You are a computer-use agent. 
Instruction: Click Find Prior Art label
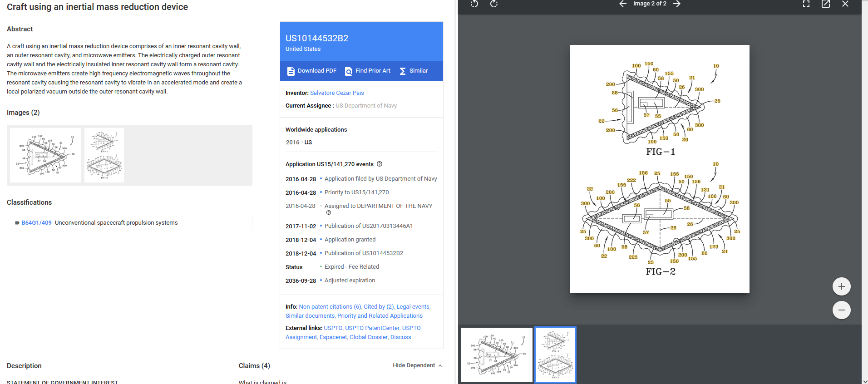pyautogui.click(x=373, y=71)
